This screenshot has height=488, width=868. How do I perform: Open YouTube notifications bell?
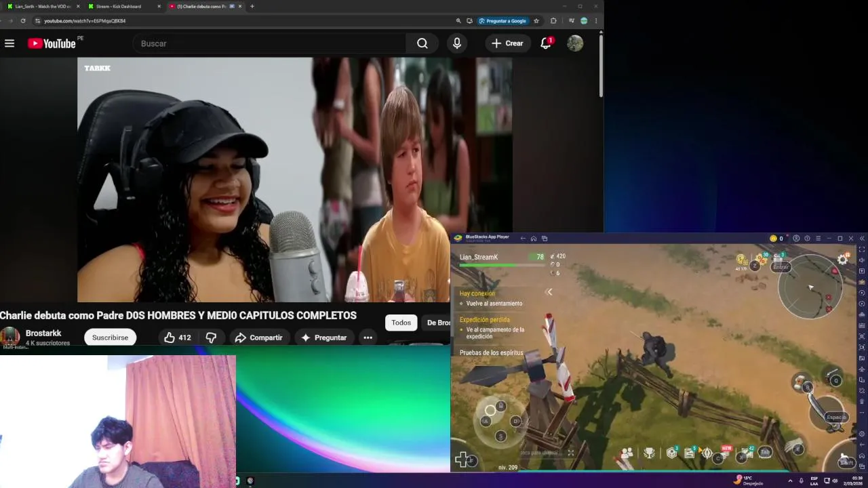pos(546,43)
